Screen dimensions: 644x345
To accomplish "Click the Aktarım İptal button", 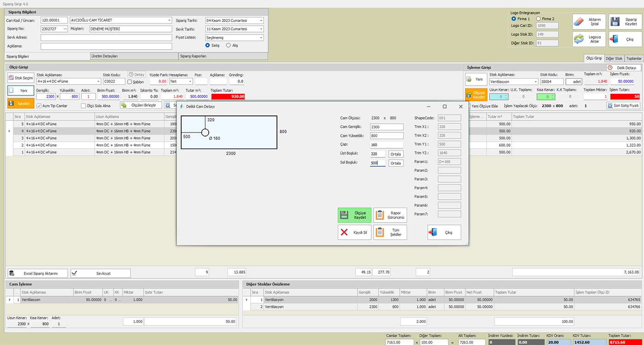I will click(x=589, y=22).
